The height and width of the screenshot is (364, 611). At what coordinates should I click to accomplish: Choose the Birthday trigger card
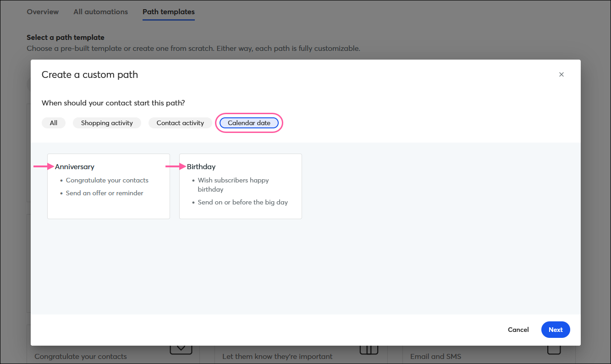(240, 186)
